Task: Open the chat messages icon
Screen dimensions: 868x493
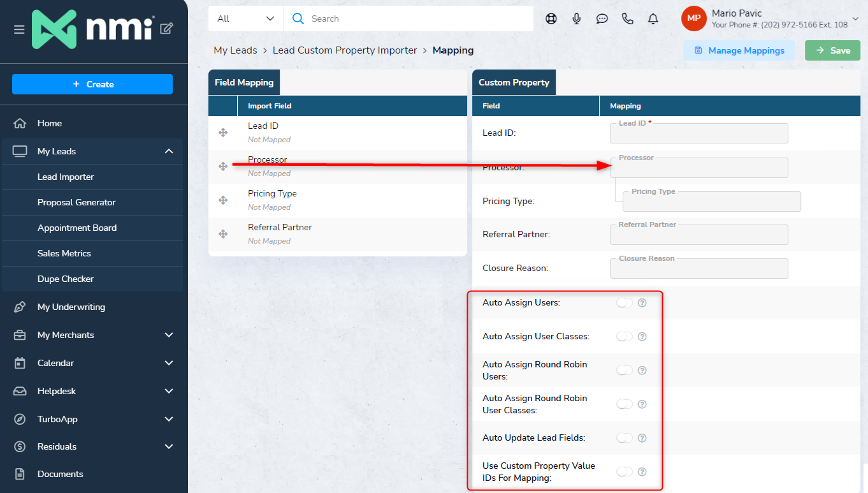Action: point(602,19)
